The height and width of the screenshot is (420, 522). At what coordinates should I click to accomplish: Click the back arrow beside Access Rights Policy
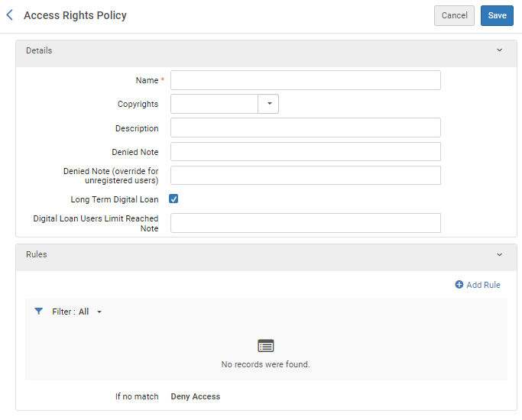(10, 15)
